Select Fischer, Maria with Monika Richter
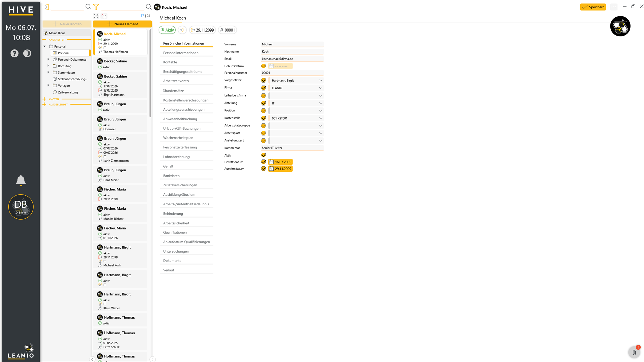644x362 pixels. pos(120,213)
